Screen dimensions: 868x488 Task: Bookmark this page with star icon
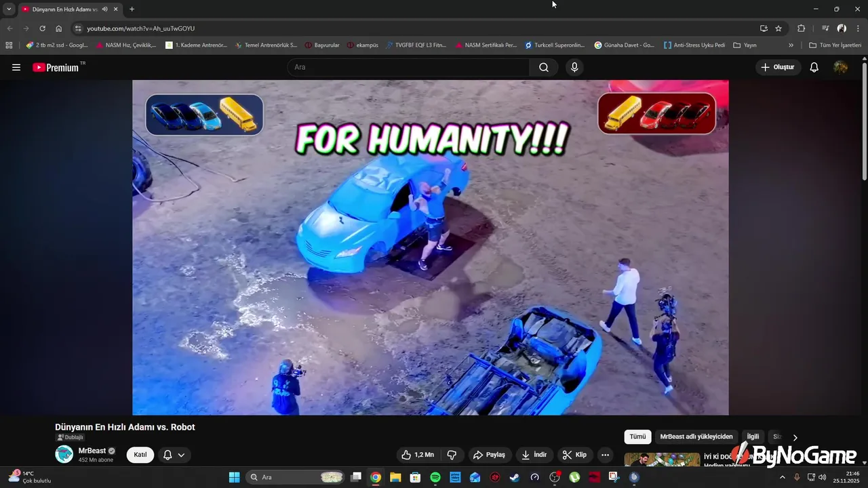[x=778, y=28]
